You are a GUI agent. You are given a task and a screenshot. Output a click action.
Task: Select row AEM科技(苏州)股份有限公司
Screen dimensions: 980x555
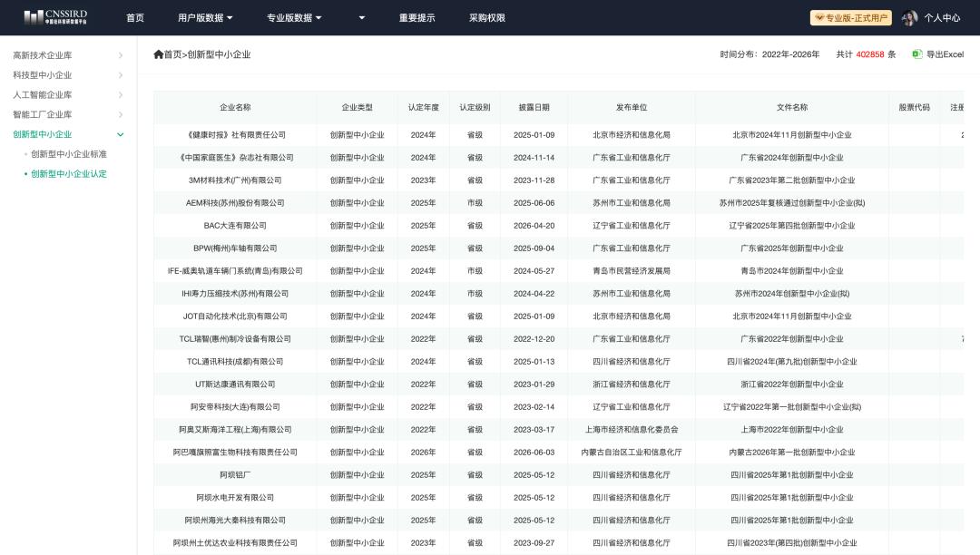click(x=558, y=203)
